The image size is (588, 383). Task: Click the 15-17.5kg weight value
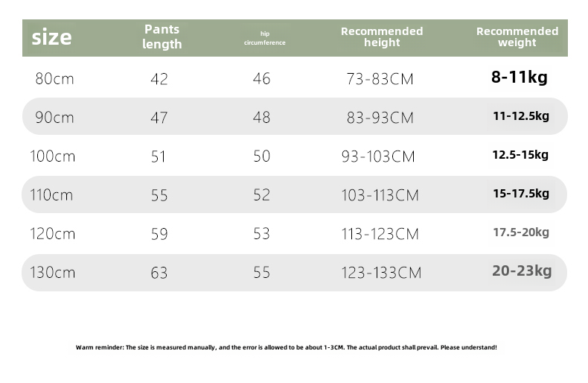521,194
